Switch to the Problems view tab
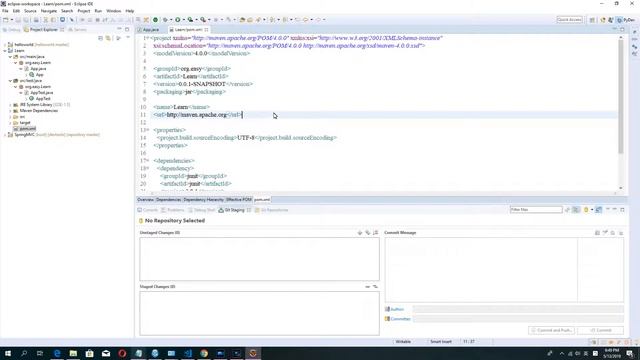 pos(173,210)
